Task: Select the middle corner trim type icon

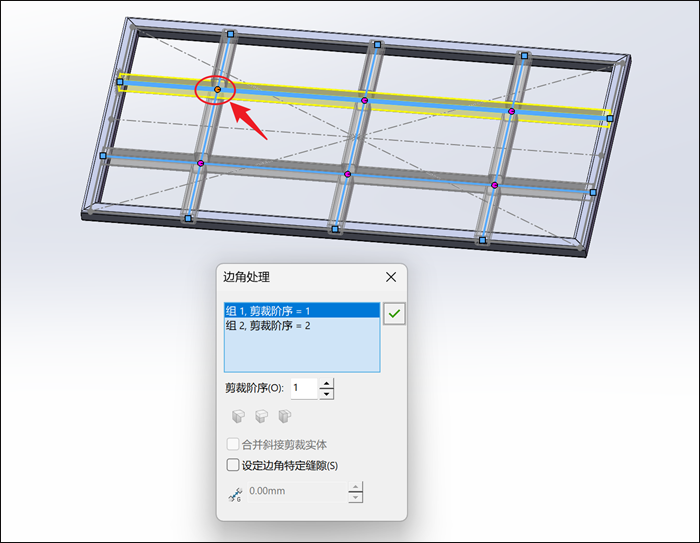Action: 261,417
